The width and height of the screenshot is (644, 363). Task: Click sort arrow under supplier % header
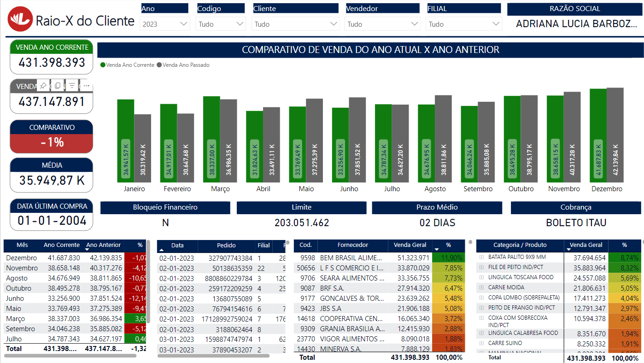(437, 250)
